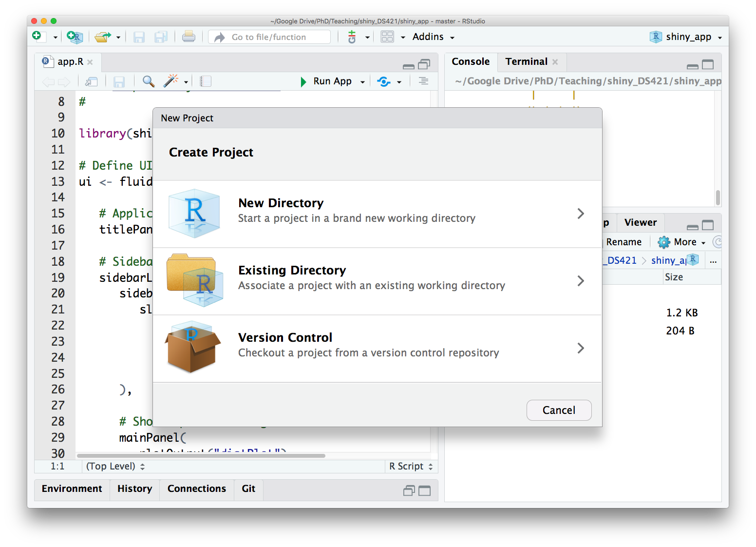The height and width of the screenshot is (547, 756).
Task: Click the Show document outline icon
Action: tap(423, 81)
